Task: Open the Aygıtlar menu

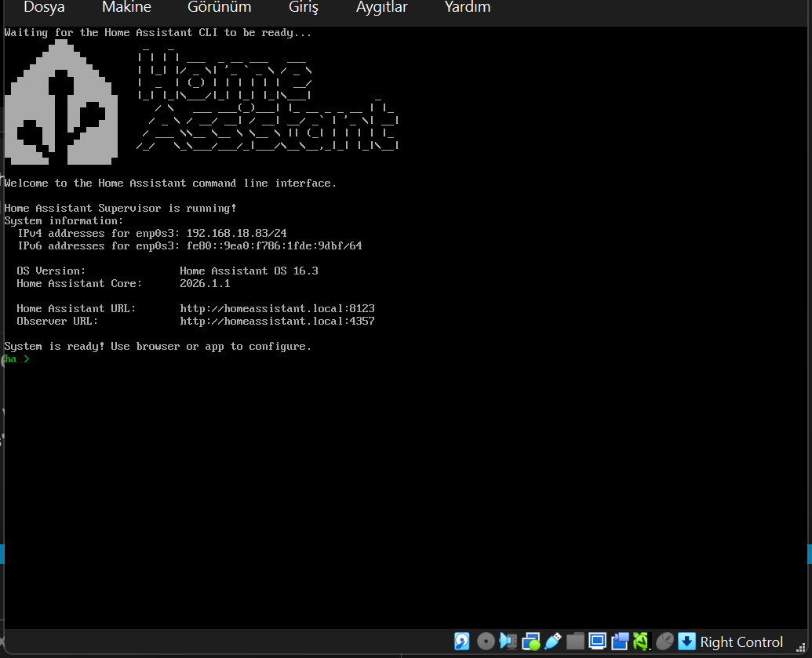Action: pos(381,8)
